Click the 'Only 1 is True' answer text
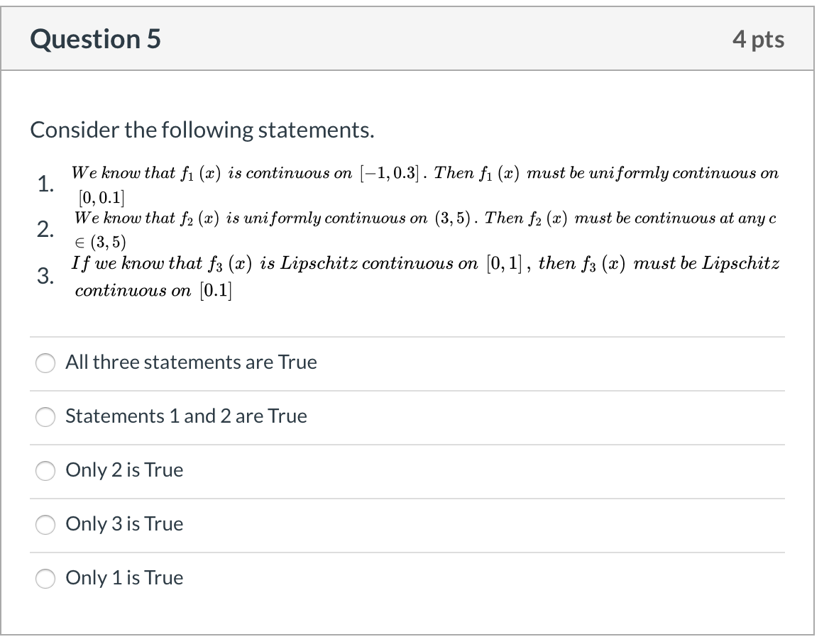 click(x=123, y=578)
